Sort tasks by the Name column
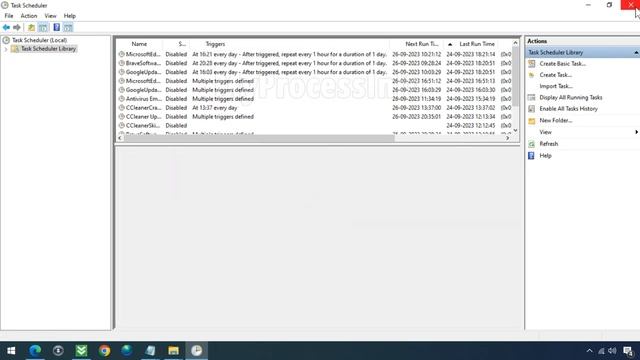The height and width of the screenshot is (360, 640). [x=139, y=44]
